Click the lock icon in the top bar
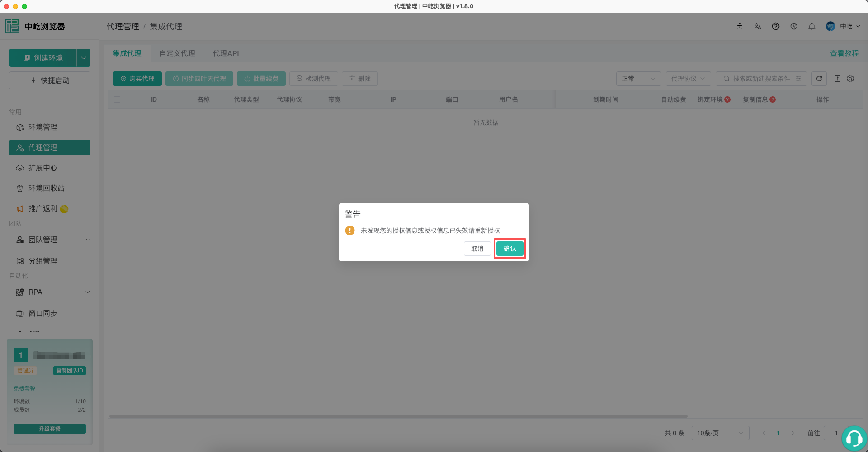 740,26
